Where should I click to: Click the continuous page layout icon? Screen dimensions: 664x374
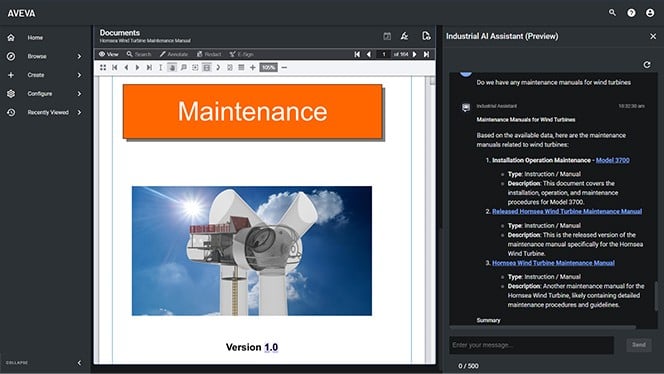(241, 67)
